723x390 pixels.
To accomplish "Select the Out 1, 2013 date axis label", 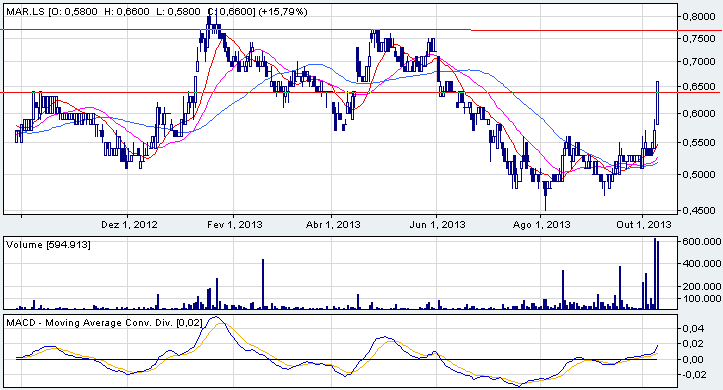I will click(644, 225).
